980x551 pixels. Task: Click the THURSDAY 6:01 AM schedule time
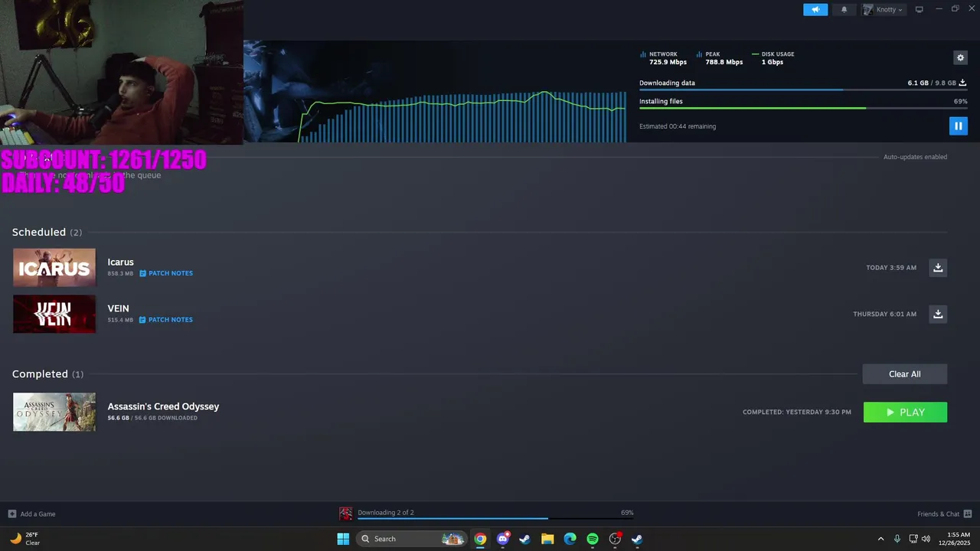[x=885, y=314]
